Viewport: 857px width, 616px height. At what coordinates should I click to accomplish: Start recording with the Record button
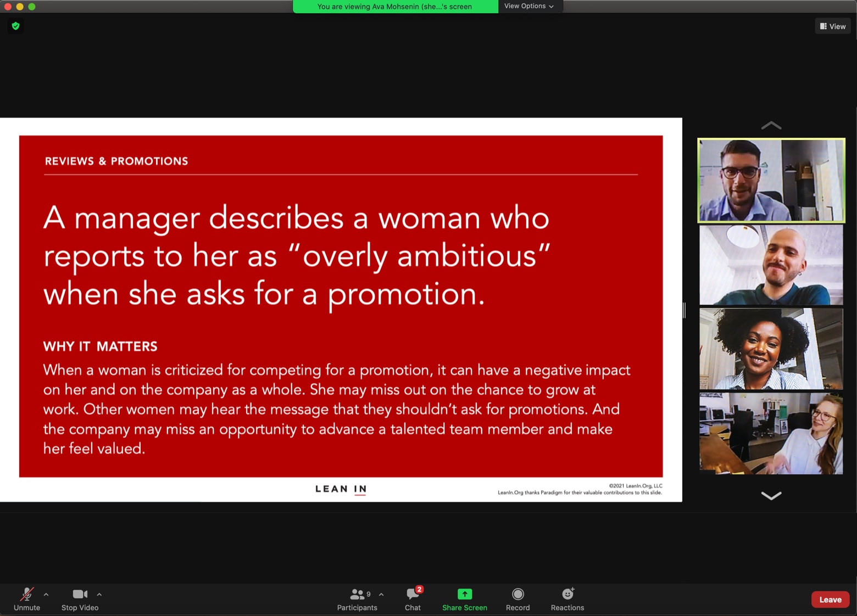517,599
